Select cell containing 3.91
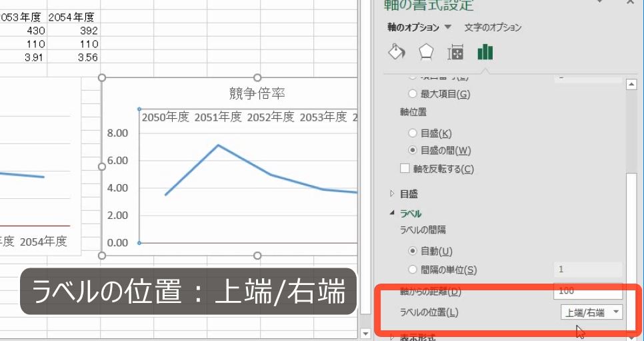The width and height of the screenshot is (644, 341). click(23, 57)
